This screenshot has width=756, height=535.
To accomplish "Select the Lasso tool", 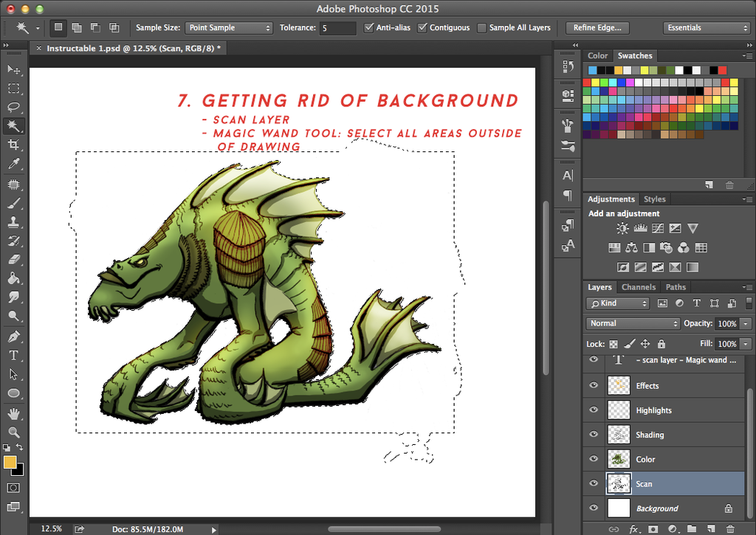I will coord(15,107).
